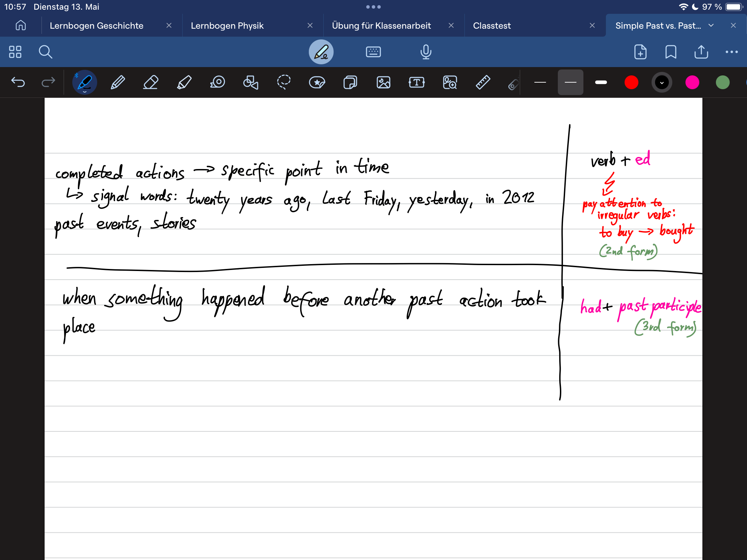Viewport: 747px width, 560px height.
Task: Select the text box tool
Action: pos(416,83)
